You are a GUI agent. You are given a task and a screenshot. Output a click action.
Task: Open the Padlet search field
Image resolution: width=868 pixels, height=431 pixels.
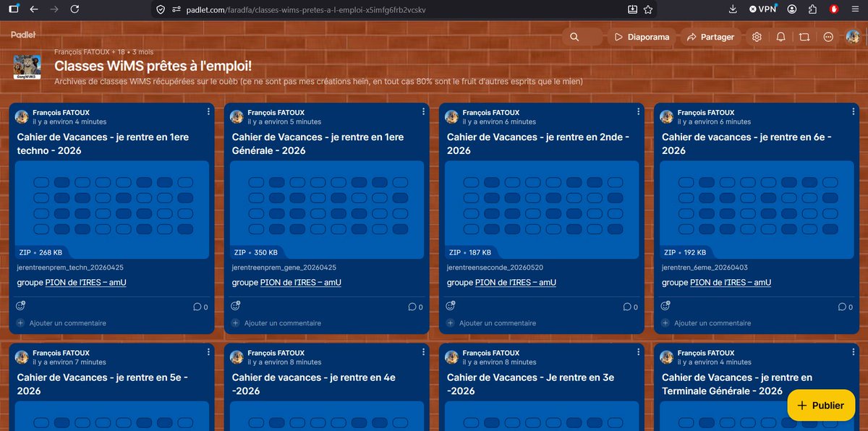pyautogui.click(x=582, y=37)
